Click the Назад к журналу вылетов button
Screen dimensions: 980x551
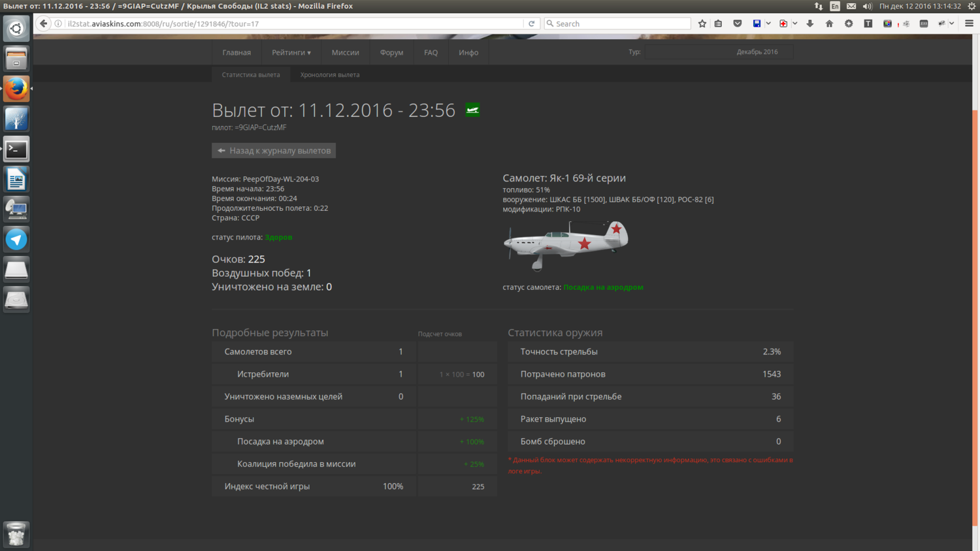(274, 151)
